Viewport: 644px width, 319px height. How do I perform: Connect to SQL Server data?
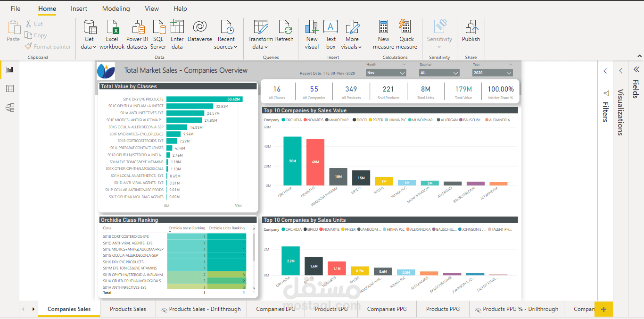pyautogui.click(x=158, y=35)
